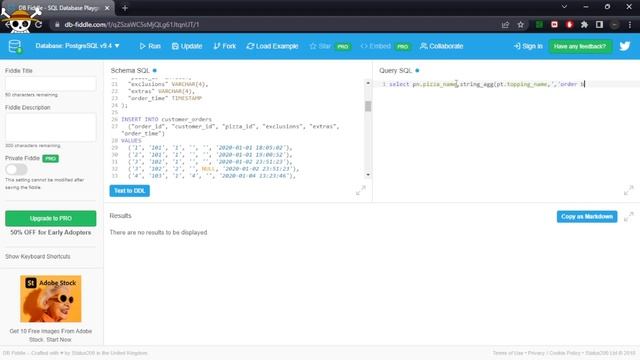Screen dimensions: 640x360
Task: Click the INSERT INTO customer_orders line
Action: click(167, 119)
